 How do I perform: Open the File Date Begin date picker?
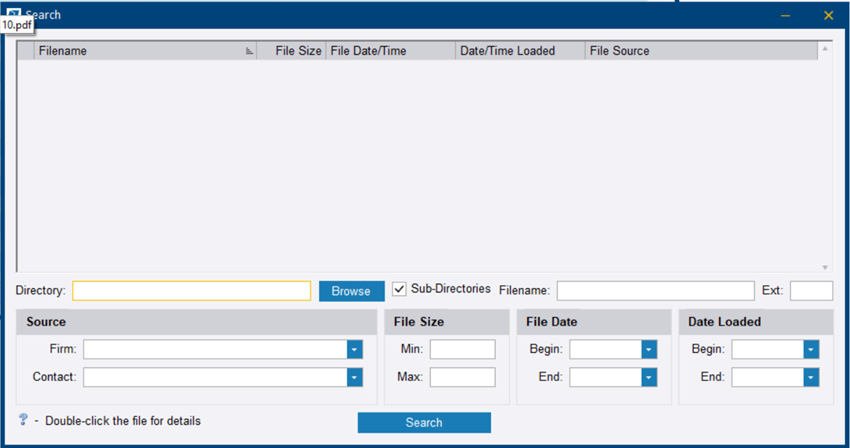(x=649, y=349)
